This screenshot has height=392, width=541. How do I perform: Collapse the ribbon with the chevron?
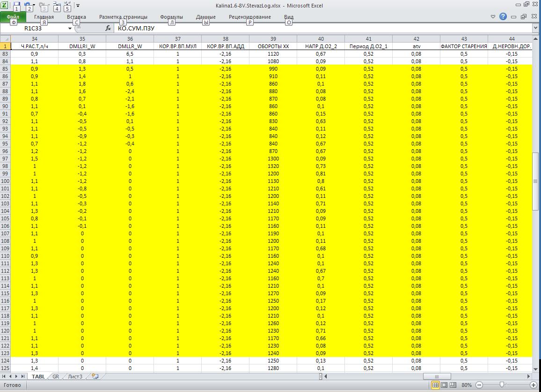pyautogui.click(x=493, y=17)
